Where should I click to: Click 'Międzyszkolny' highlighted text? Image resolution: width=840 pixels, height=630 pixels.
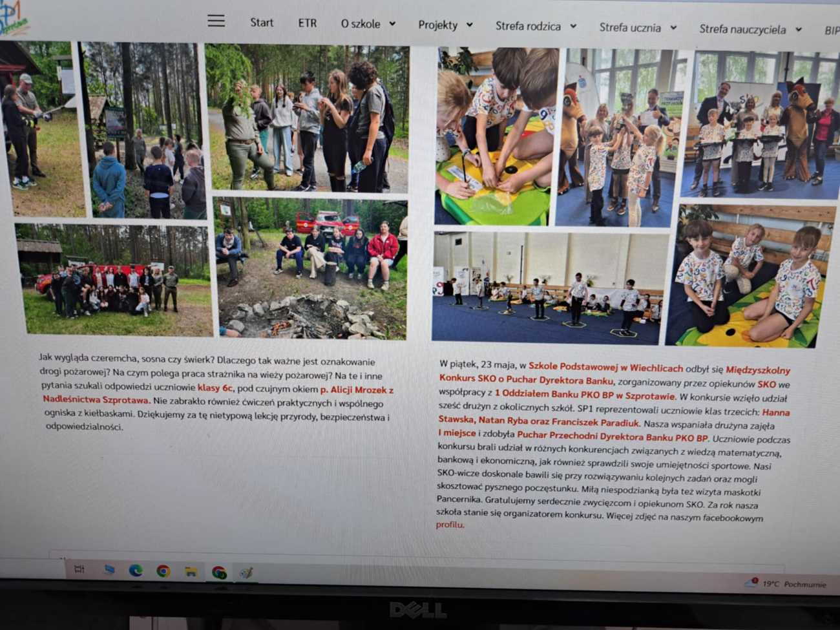[x=758, y=370]
